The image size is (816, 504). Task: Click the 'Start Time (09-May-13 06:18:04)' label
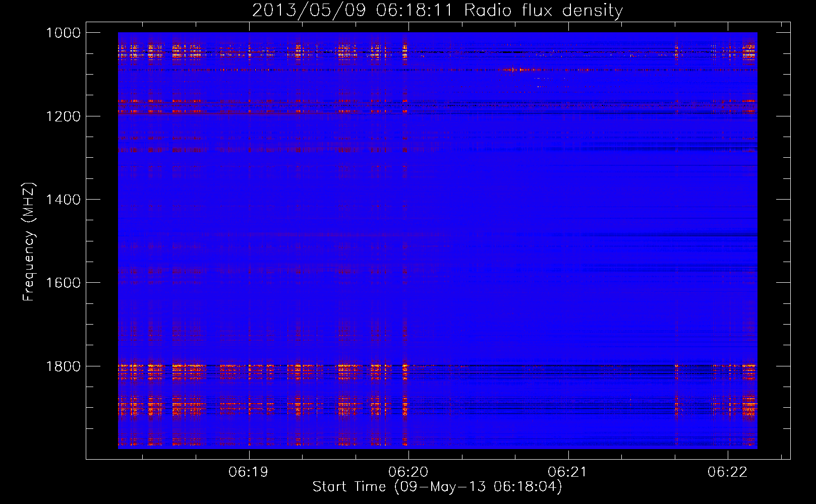tap(437, 487)
